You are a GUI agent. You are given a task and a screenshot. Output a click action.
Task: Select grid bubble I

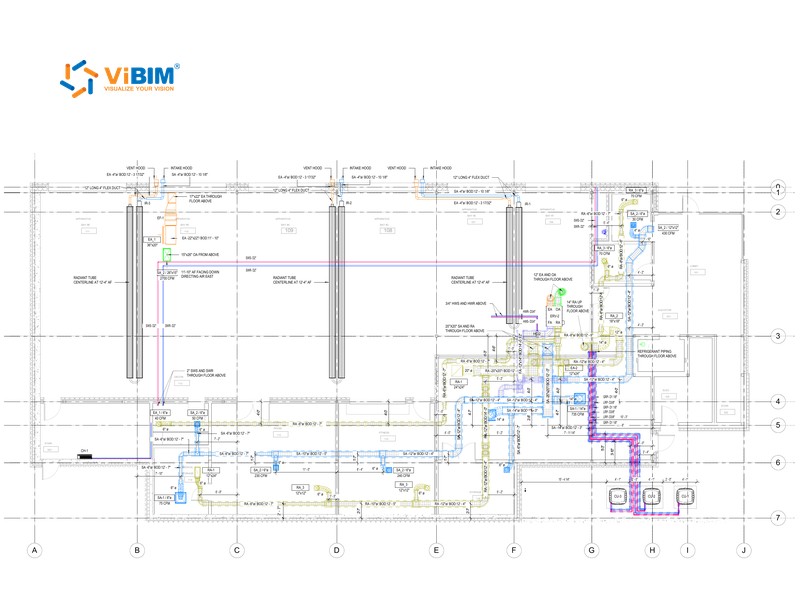point(687,551)
